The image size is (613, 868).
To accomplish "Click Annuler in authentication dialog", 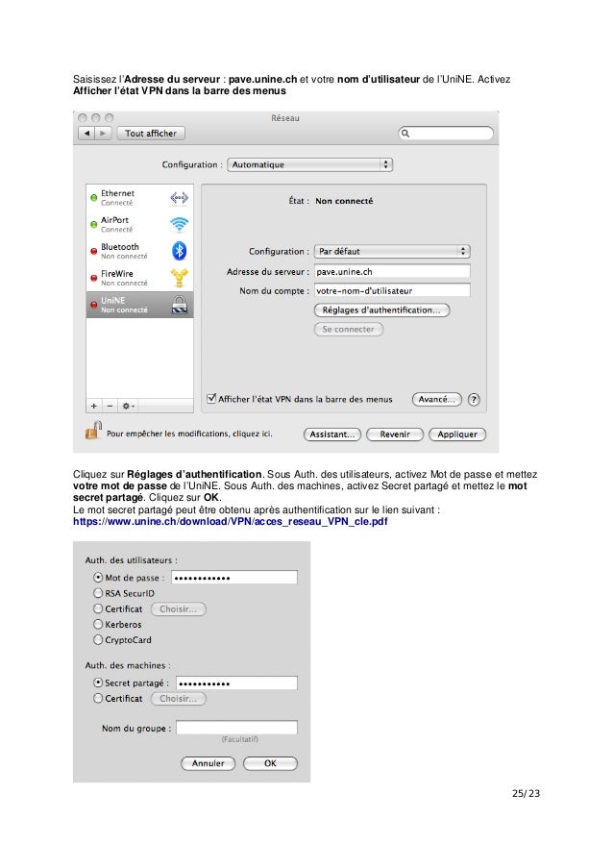I will coord(208,763).
